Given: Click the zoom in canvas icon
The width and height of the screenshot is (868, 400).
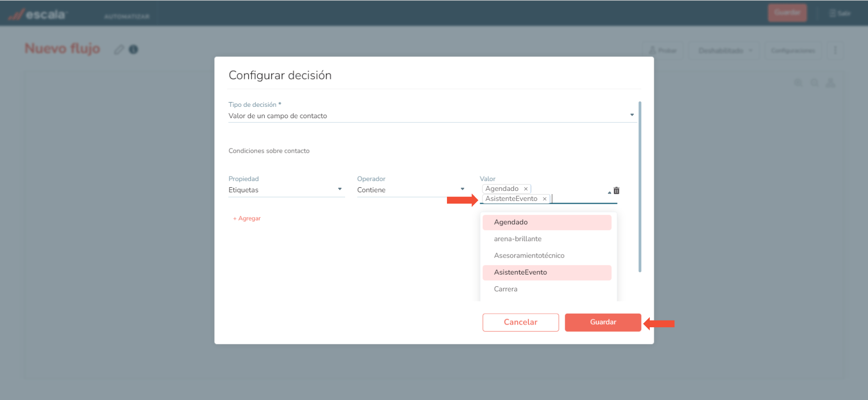Looking at the screenshot, I should (798, 83).
